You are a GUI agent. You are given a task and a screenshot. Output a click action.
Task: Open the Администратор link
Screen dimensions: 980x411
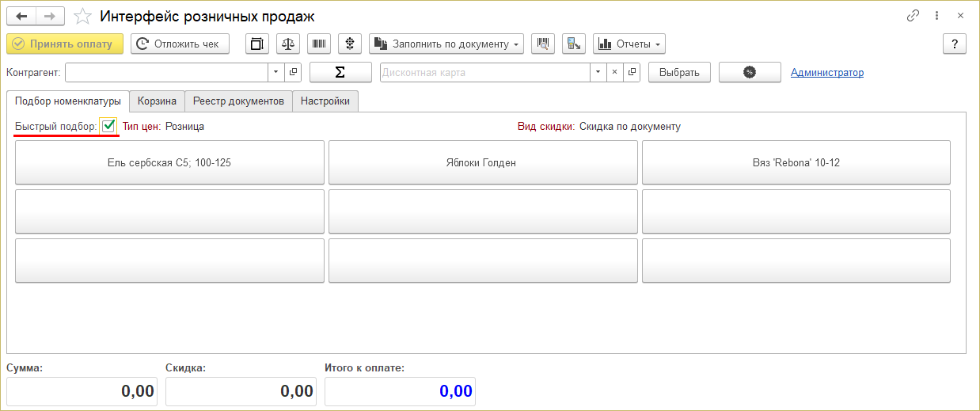point(827,72)
